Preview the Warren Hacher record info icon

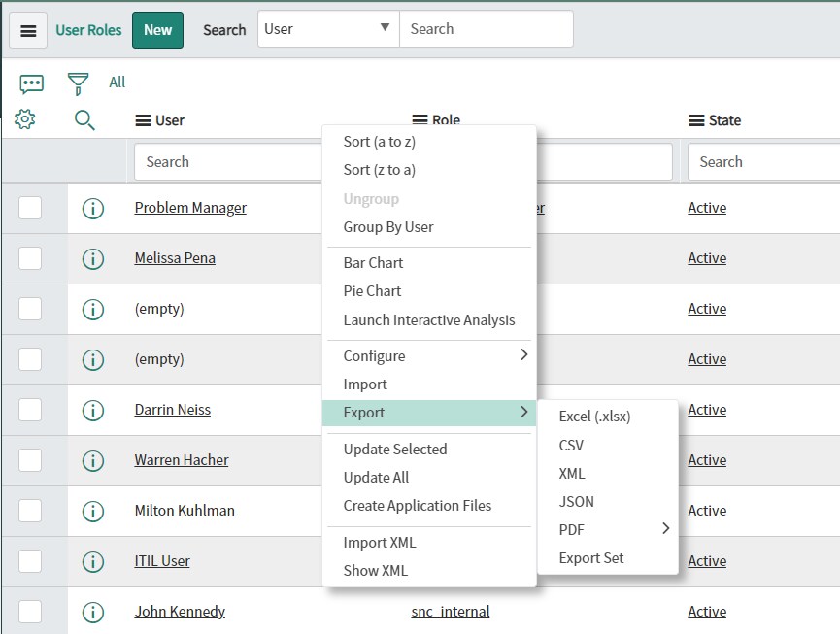93,461
